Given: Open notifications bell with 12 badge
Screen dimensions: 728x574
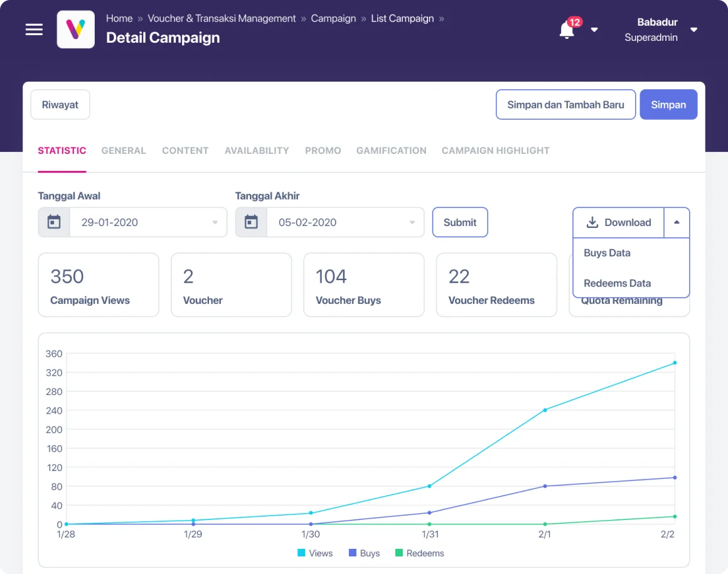Looking at the screenshot, I should point(569,29).
